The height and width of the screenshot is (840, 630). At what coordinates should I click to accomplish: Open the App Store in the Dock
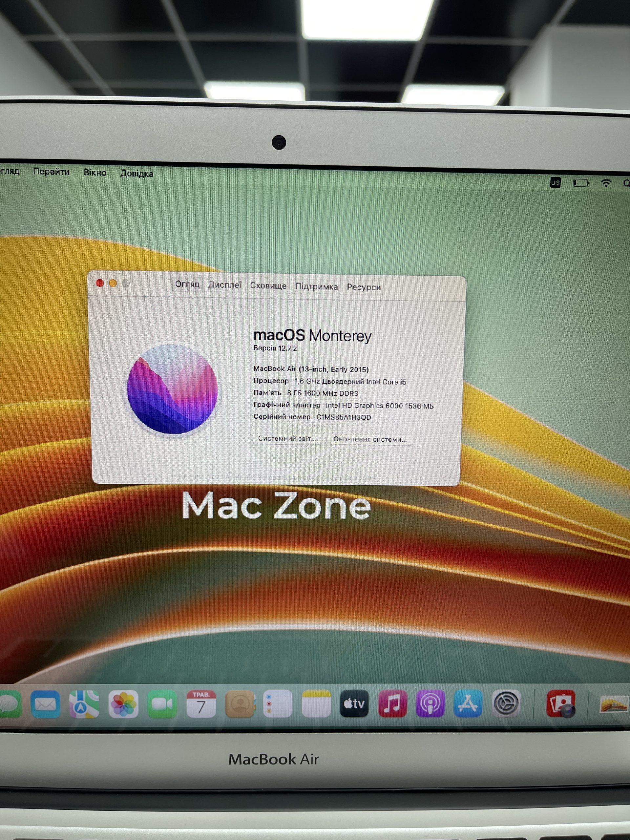tap(468, 704)
